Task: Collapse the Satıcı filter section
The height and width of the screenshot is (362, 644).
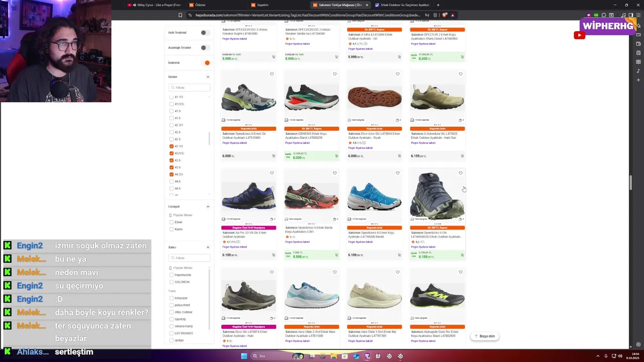Action: tap(208, 247)
